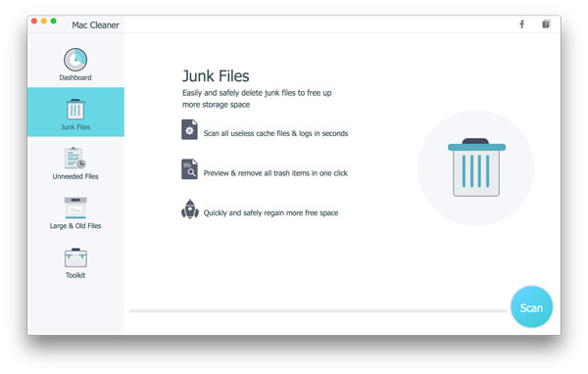Click the preview trash magnifier document icon
The height and width of the screenshot is (374, 588).
point(190,169)
